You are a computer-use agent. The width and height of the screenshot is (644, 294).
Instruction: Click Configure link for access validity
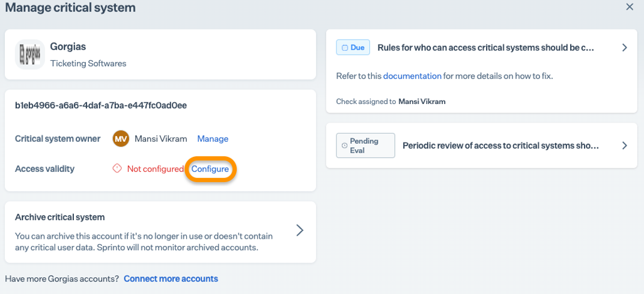coord(210,169)
